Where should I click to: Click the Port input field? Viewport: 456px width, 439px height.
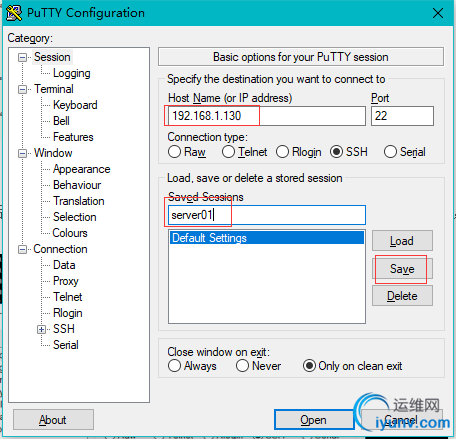[402, 116]
